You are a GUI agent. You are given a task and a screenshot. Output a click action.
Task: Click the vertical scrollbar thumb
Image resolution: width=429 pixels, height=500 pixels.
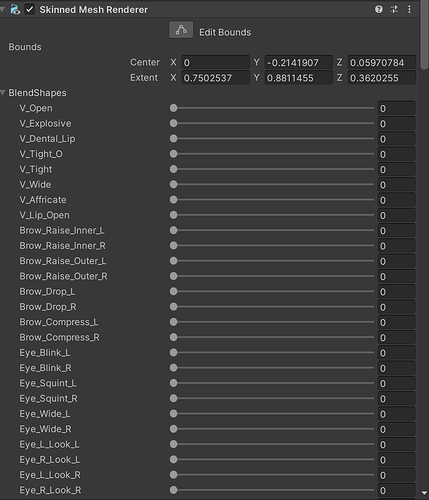[424, 35]
